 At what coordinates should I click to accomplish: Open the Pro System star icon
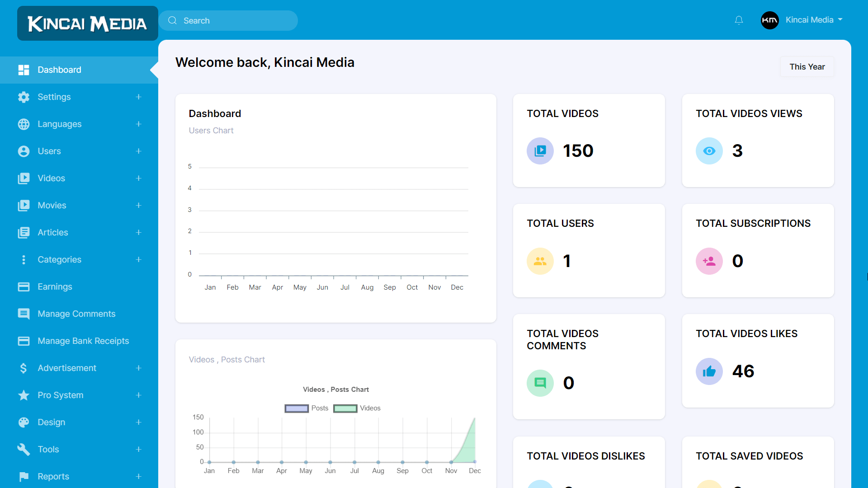24,395
